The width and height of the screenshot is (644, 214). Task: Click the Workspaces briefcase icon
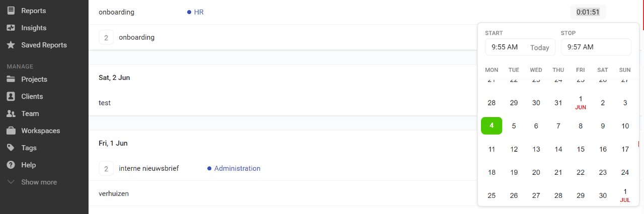click(11, 131)
